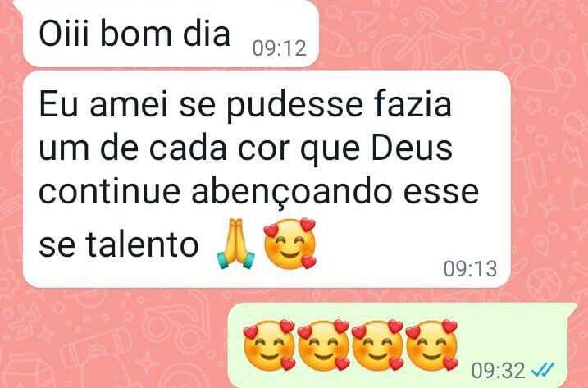Select the "Eu amei se pudesse fazia" message
The width and height of the screenshot is (588, 388).
(x=267, y=180)
